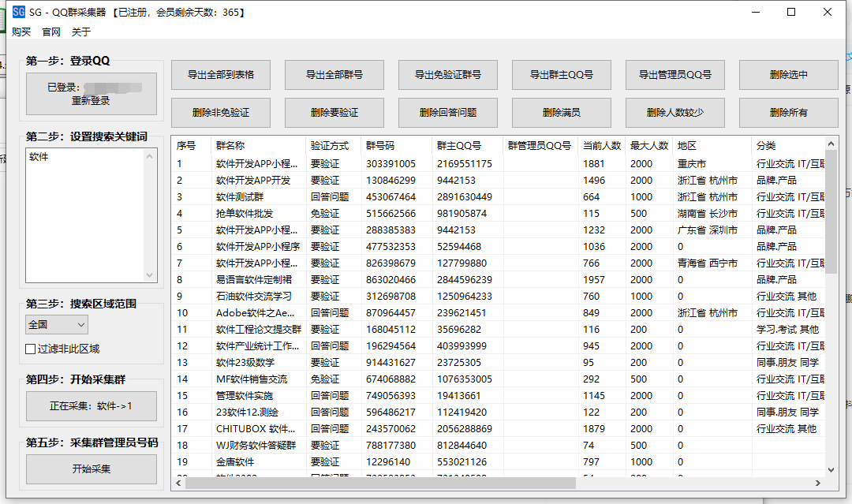Select the 石油软件交流学习 group row
Viewport: 852px width, 504px height.
coord(499,297)
